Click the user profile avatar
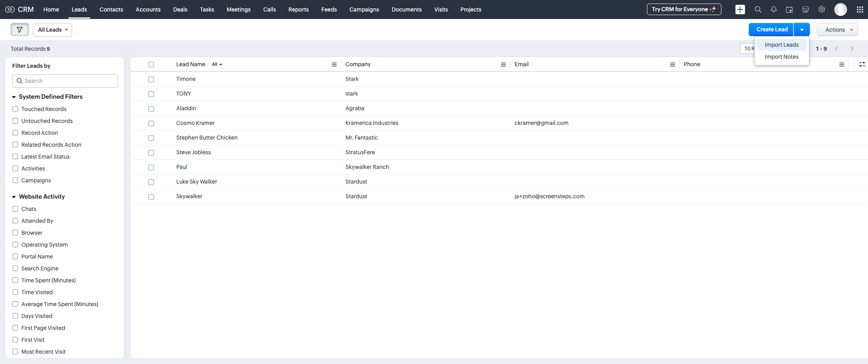868x364 pixels. pyautogui.click(x=840, y=10)
